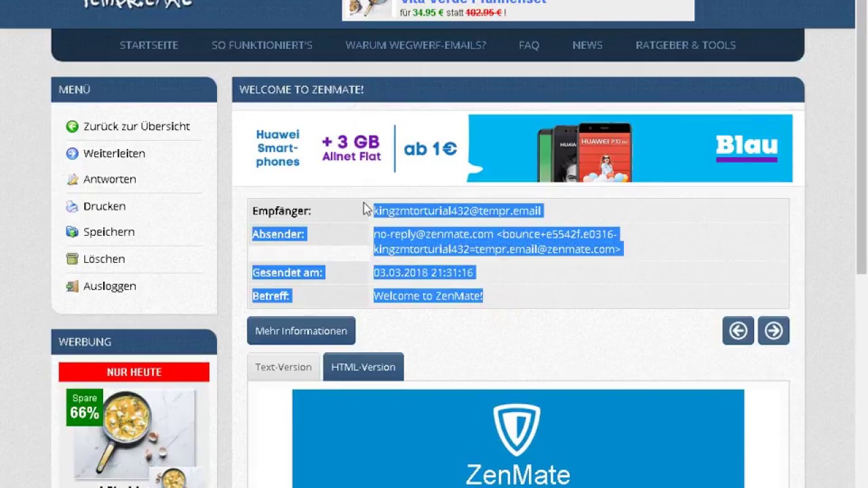Open the Startseite navigation item
The width and height of the screenshot is (868, 488).
[149, 45]
